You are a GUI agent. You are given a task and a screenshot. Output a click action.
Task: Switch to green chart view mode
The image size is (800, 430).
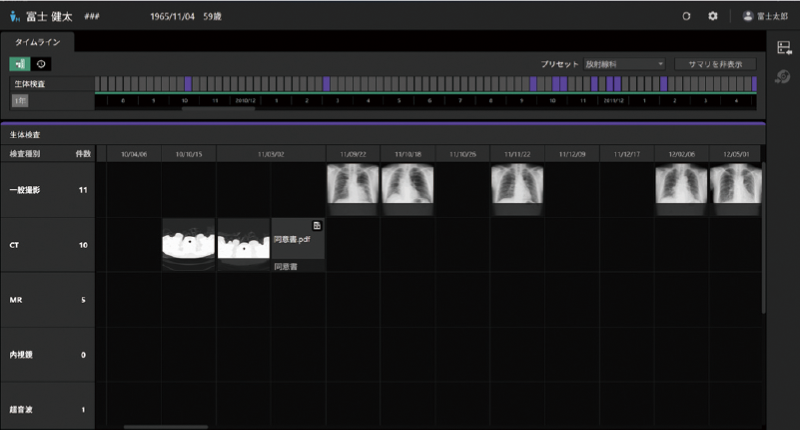(20, 64)
